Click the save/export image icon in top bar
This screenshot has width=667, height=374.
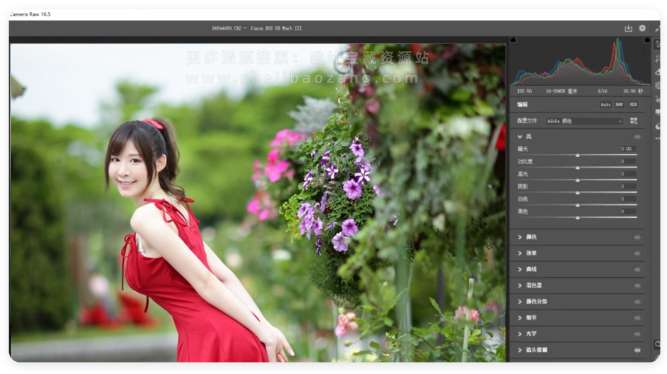(628, 29)
